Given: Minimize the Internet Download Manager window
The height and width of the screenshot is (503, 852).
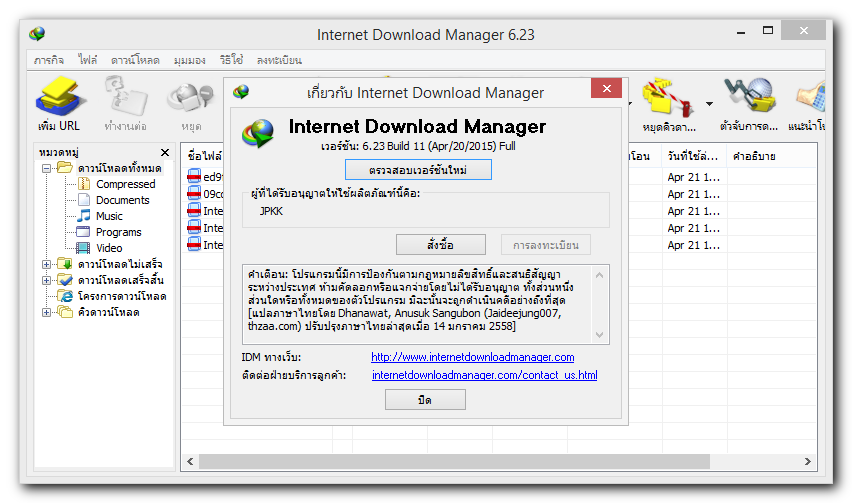Looking at the screenshot, I should coord(741,33).
